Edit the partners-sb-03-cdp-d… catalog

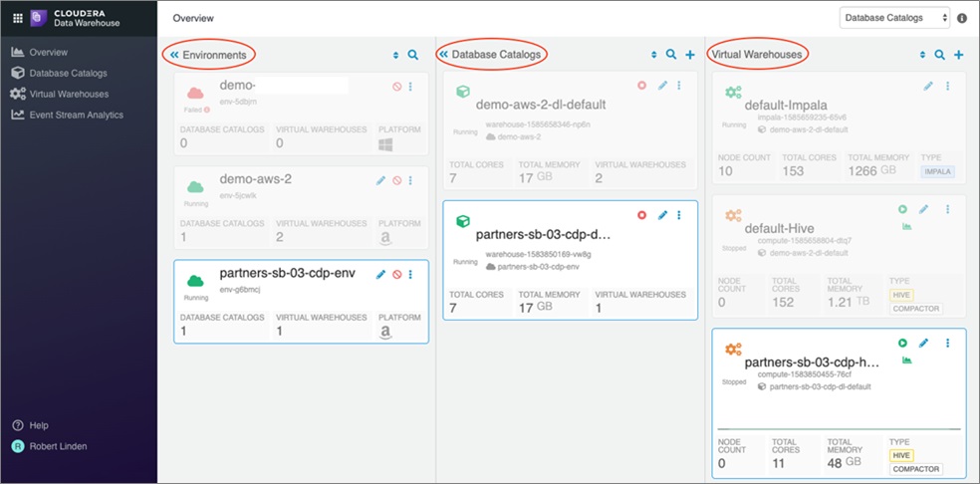click(x=663, y=215)
